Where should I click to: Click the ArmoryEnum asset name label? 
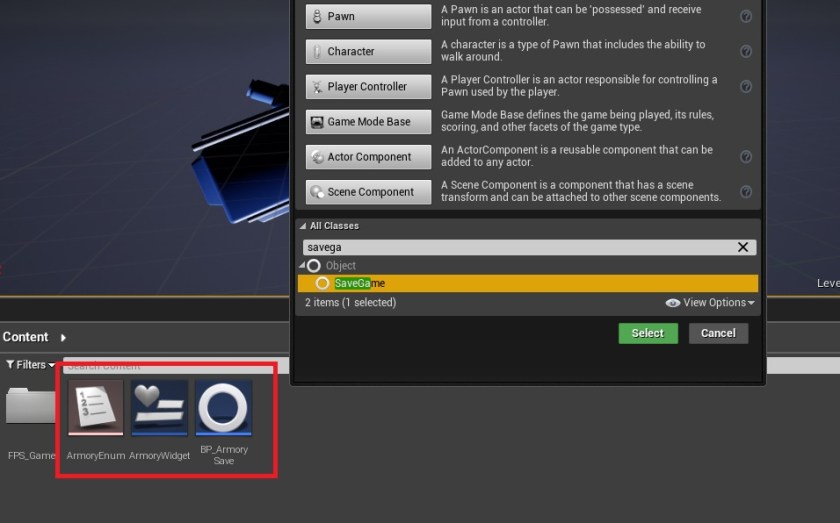click(x=96, y=455)
